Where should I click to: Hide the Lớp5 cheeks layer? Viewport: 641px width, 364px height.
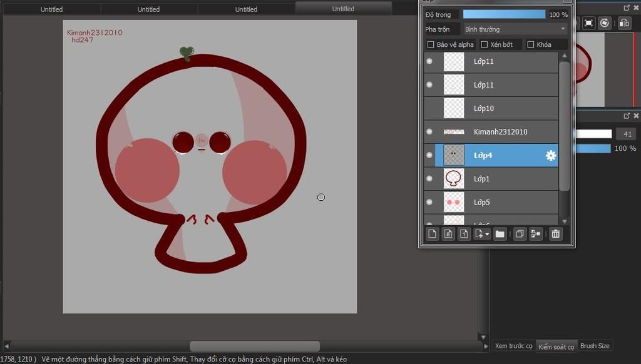tap(429, 202)
